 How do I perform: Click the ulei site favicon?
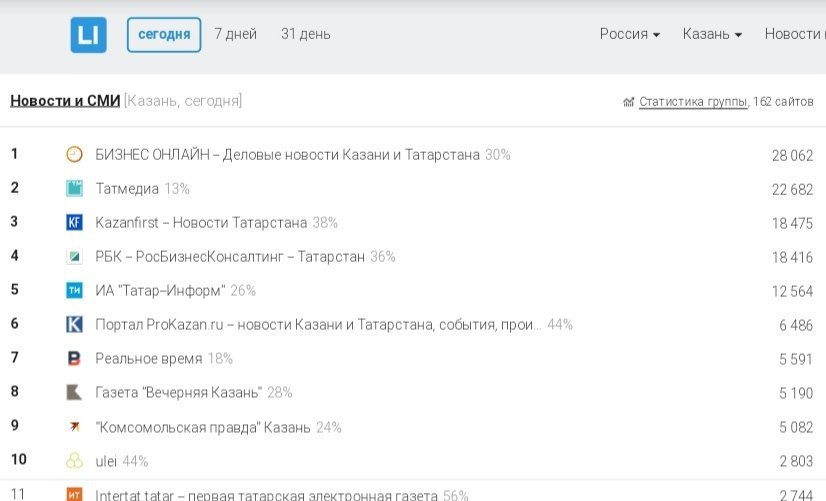(74, 461)
